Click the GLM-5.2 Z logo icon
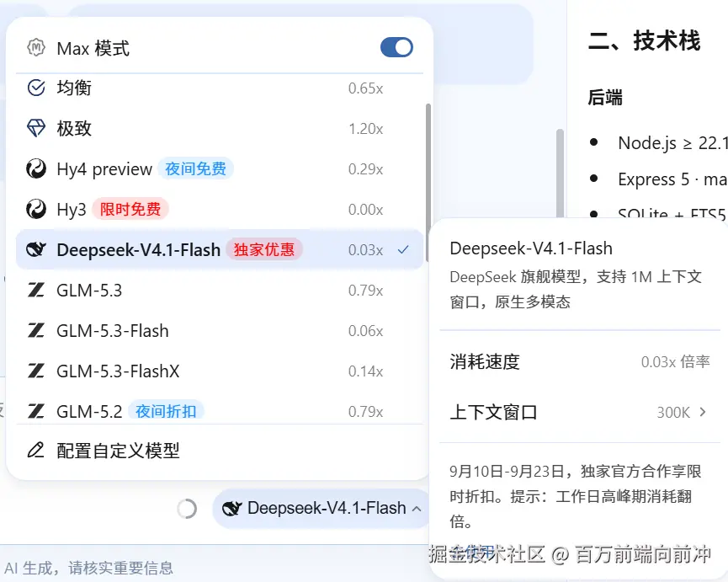The height and width of the screenshot is (582, 728). point(36,412)
